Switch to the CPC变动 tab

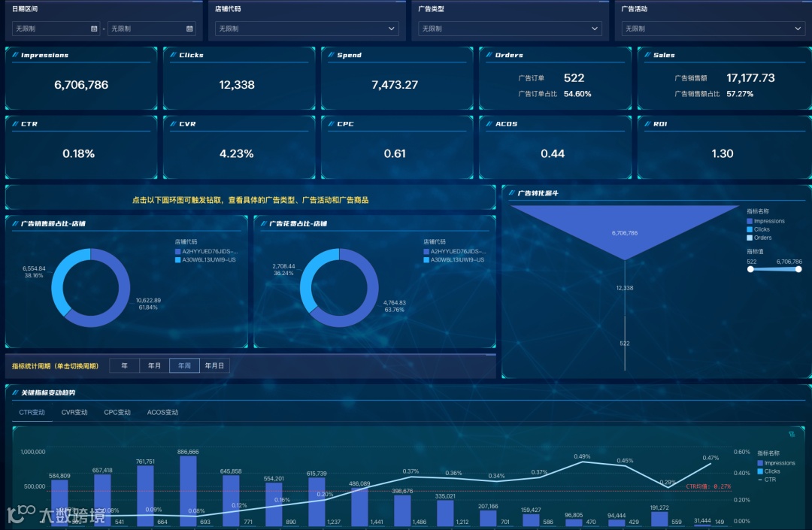pos(117,413)
